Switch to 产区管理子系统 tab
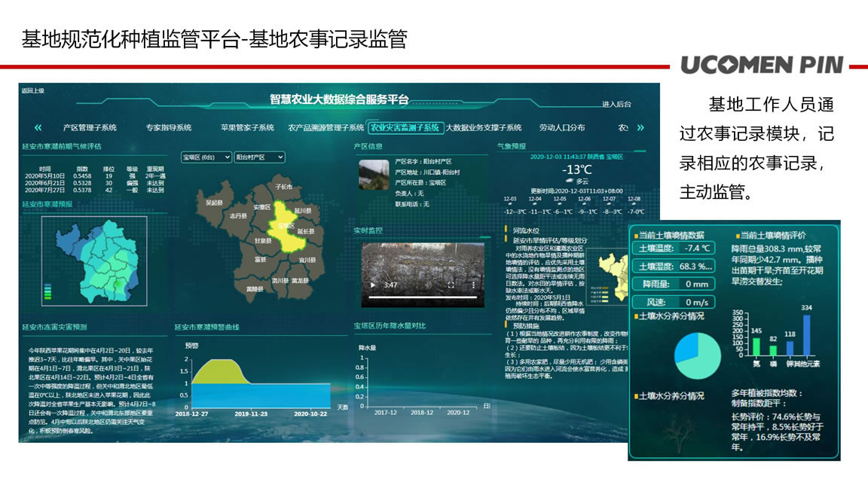 [x=90, y=127]
